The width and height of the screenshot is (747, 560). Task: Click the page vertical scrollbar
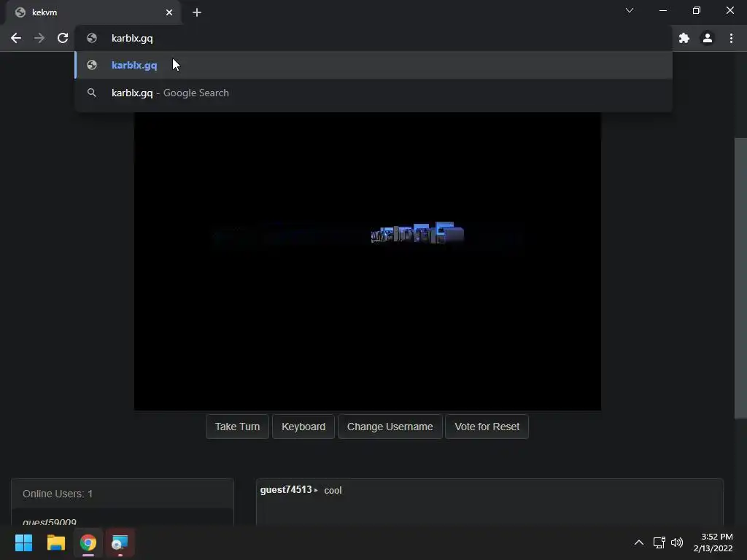click(x=740, y=278)
